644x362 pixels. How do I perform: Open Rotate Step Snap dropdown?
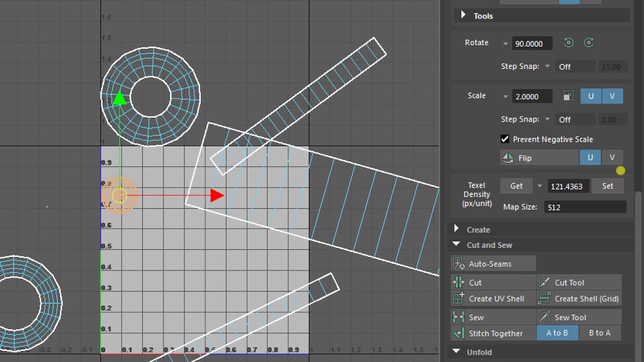(x=547, y=66)
